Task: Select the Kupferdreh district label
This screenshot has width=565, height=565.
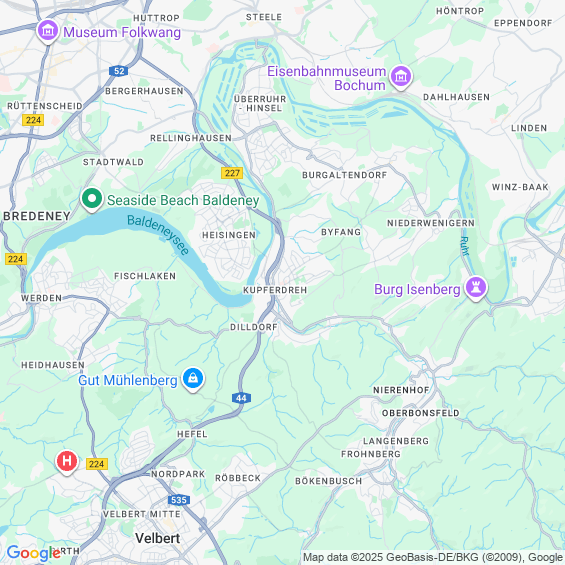Action: coord(275,290)
